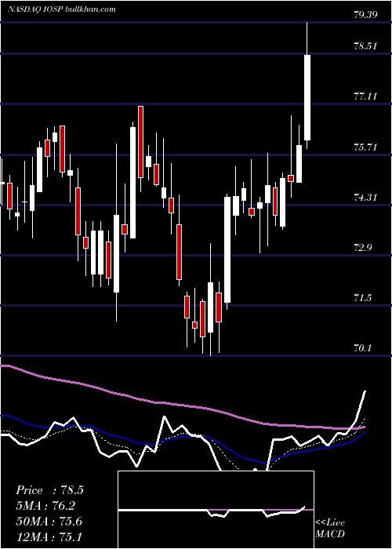Click the Price : 78.5 readout
392x549 pixels.
coord(49,490)
